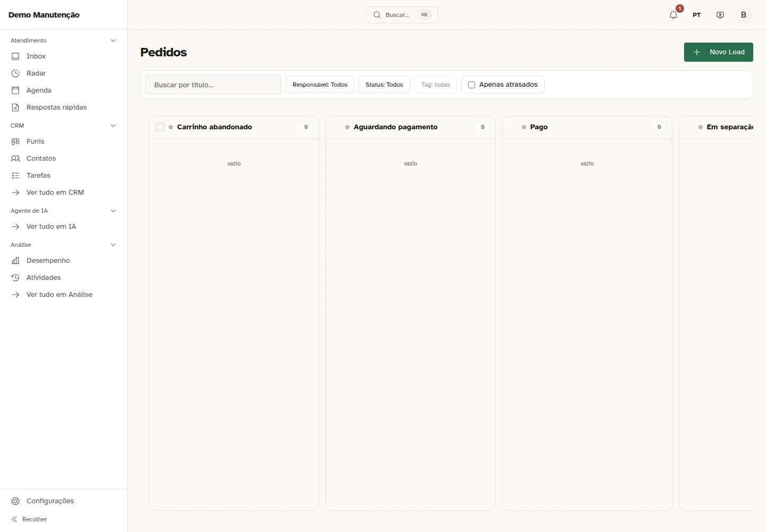Screen dimensions: 766x532
Task: Open the Status: Todos filter
Action: (384, 85)
